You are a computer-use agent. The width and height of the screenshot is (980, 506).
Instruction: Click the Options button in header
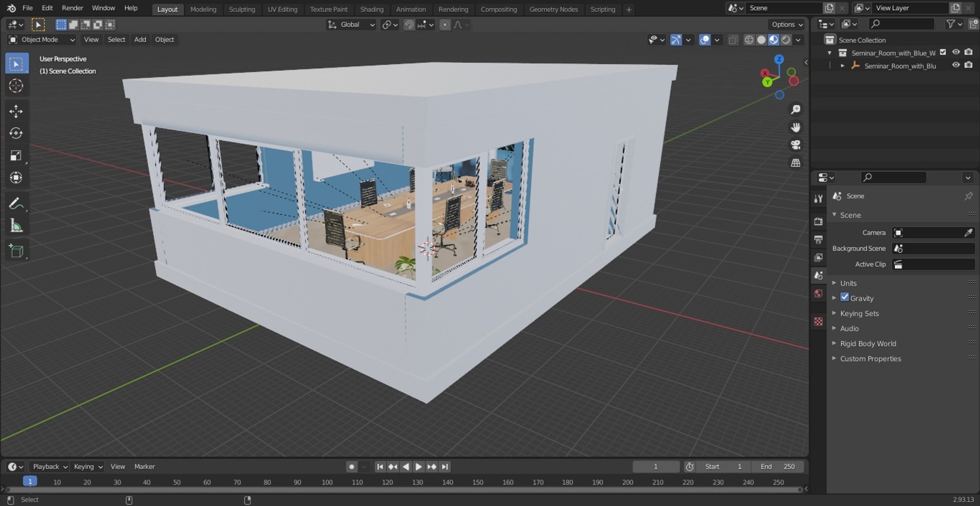[x=786, y=25]
